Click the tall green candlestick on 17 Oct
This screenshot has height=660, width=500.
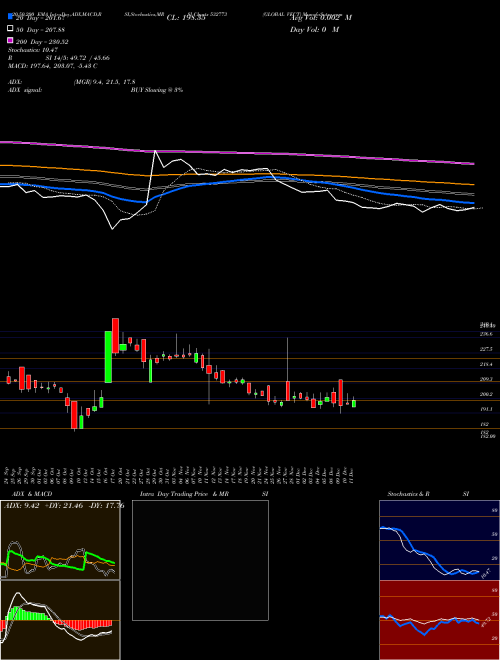tap(108, 357)
